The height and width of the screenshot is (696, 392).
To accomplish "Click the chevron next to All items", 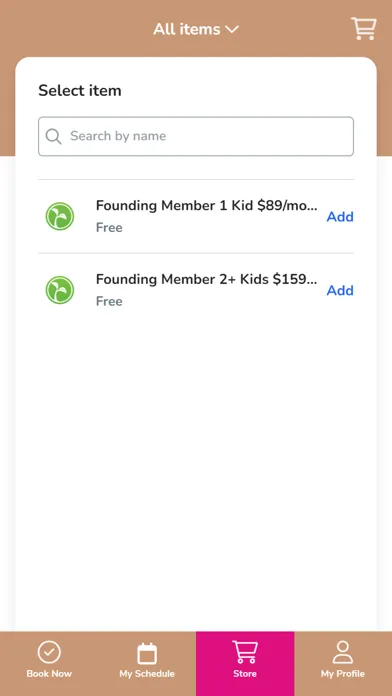I will tap(232, 30).
